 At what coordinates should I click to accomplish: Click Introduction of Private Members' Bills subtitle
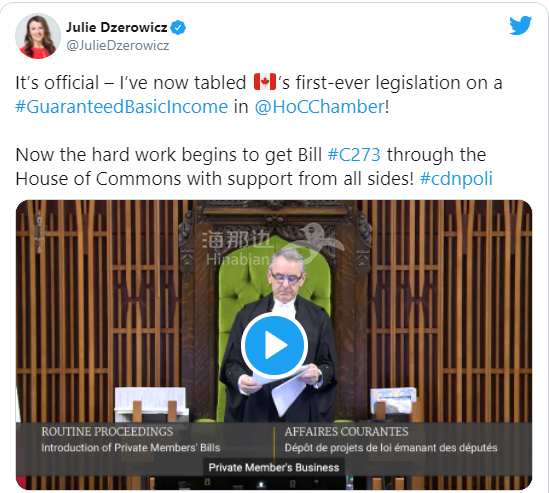point(131,448)
